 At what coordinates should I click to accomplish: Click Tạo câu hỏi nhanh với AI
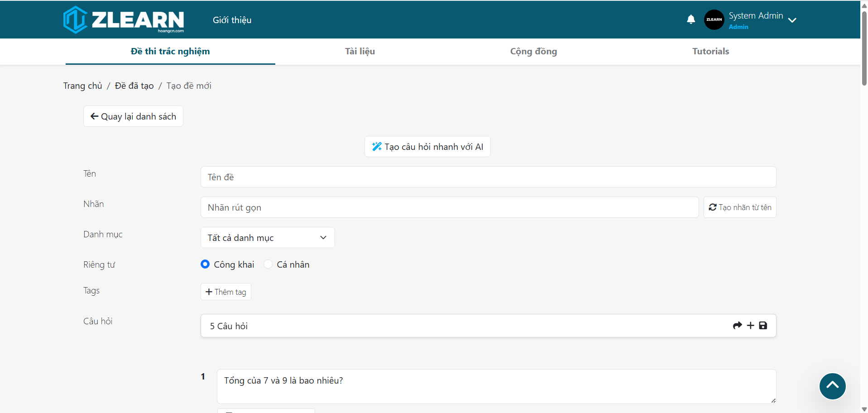click(x=427, y=147)
